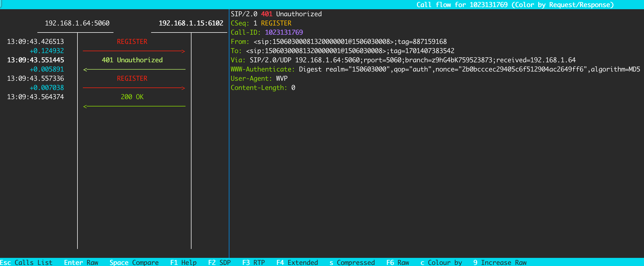Choose Space Compare in bottom bar
This screenshot has width=644, height=266.
(x=134, y=262)
